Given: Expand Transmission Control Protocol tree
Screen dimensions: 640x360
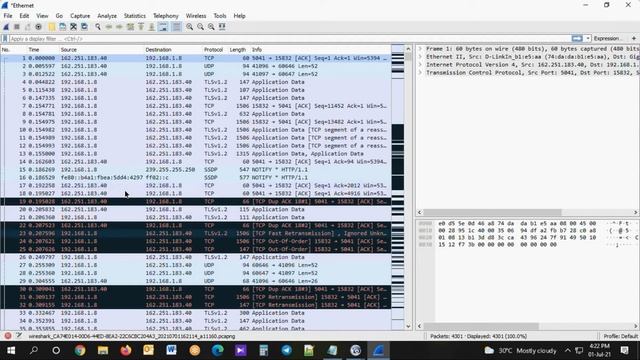Looking at the screenshot, I should pos(420,73).
